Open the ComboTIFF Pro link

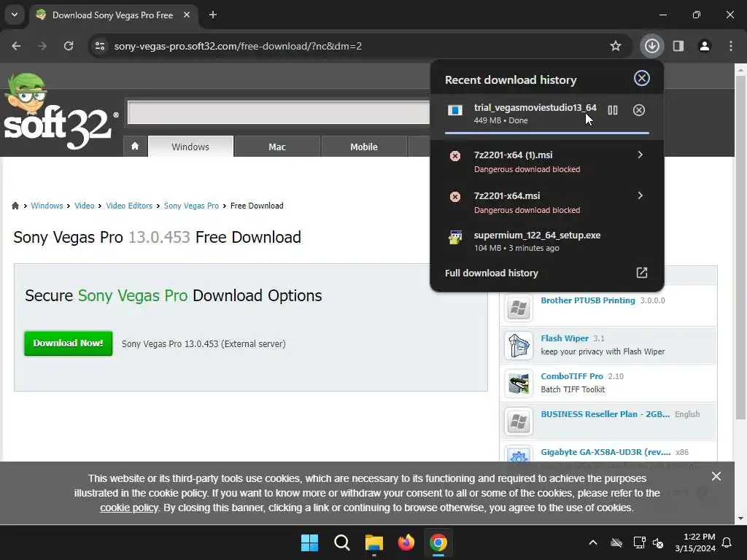(572, 376)
